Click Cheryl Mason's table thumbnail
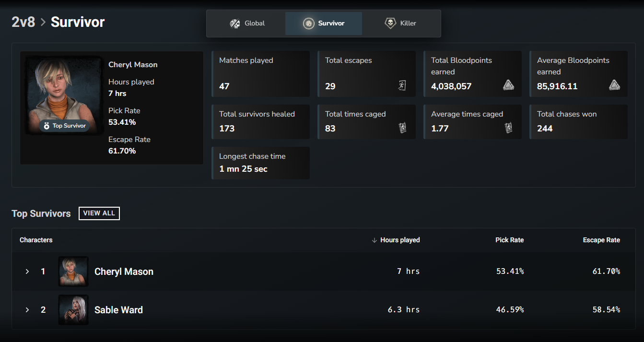This screenshot has height=342, width=644. 73,271
